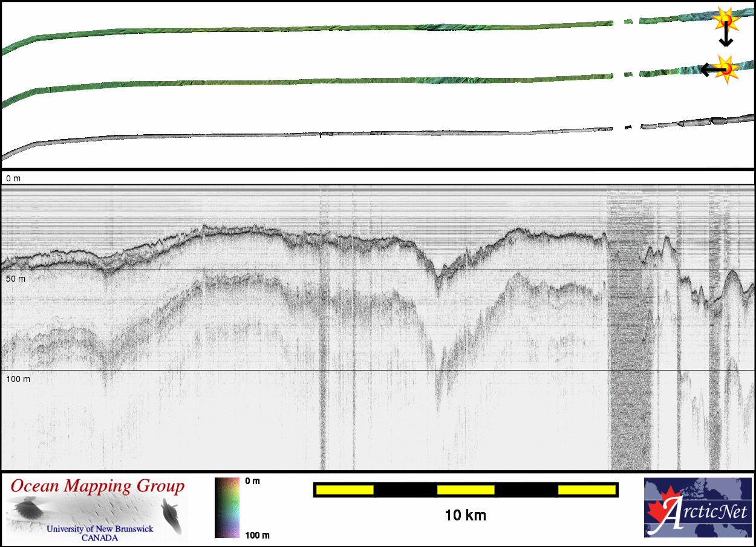The height and width of the screenshot is (547, 756).
Task: Click the downward black arrow under the top sun
Action: [x=725, y=39]
